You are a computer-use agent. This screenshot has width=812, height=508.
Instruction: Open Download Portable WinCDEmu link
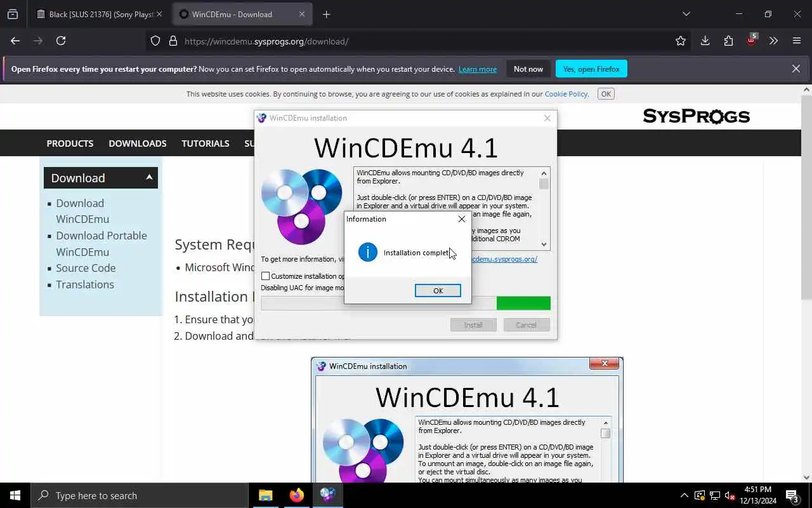click(x=101, y=244)
